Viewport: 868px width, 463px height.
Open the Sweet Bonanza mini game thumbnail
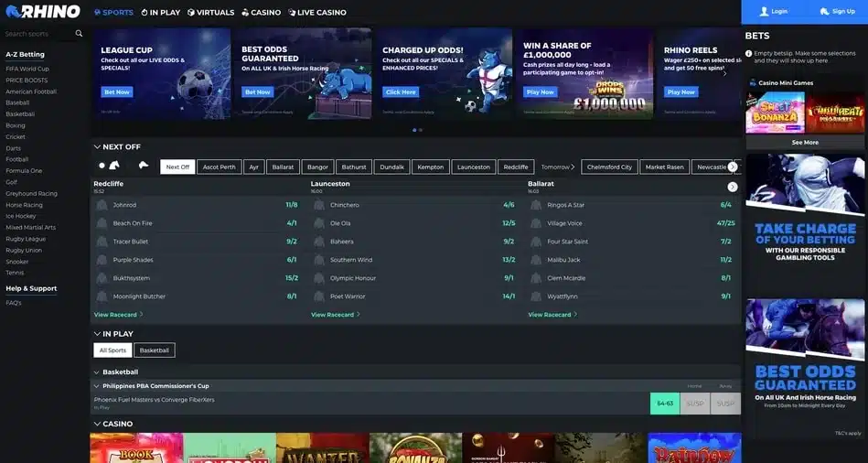point(775,113)
